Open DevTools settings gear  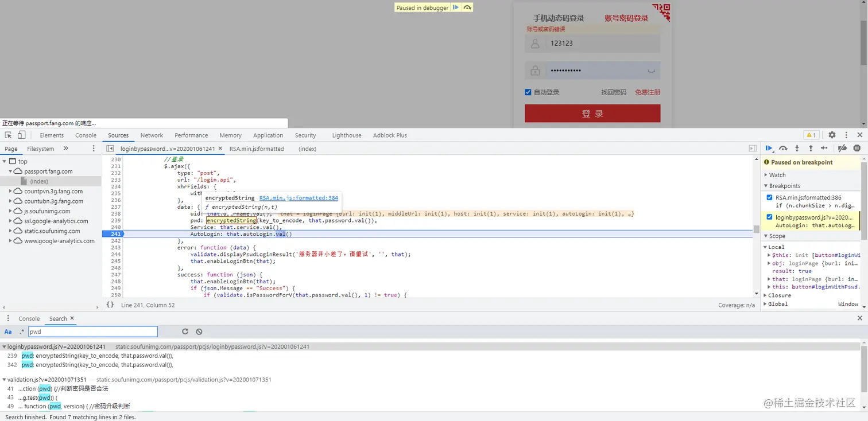click(832, 135)
